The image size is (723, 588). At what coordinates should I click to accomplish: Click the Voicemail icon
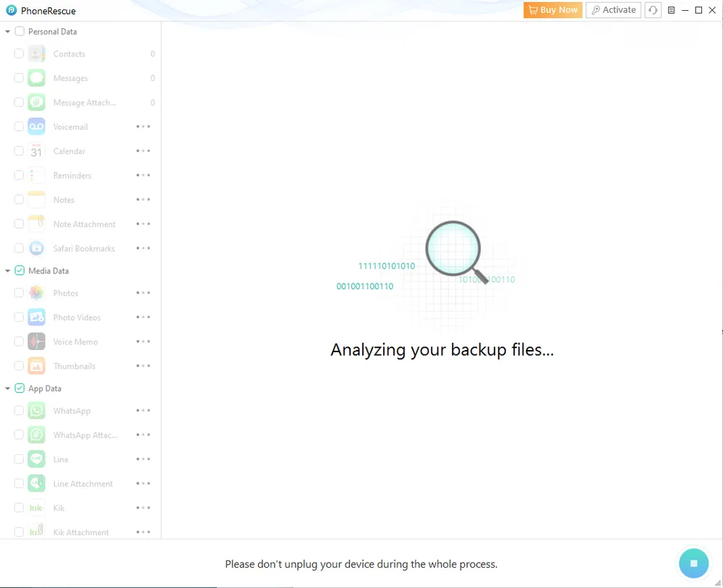click(36, 127)
